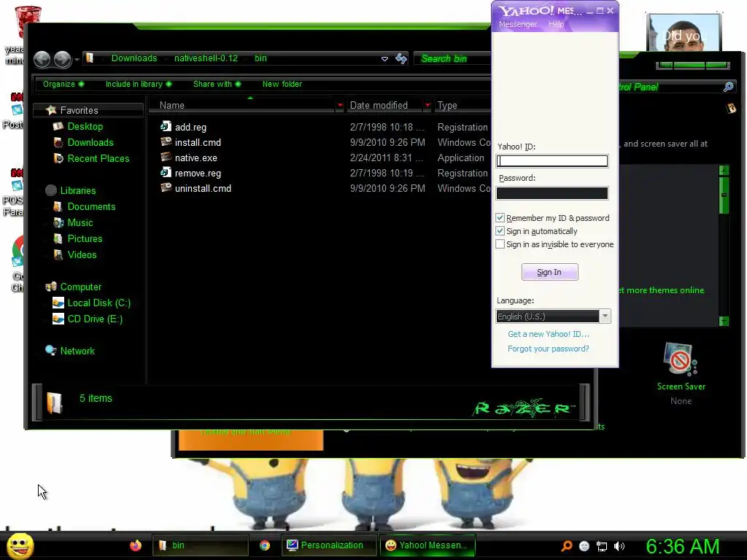747x560 pixels.
Task: Click Get a new Yahoo! ID link
Action: click(x=549, y=334)
